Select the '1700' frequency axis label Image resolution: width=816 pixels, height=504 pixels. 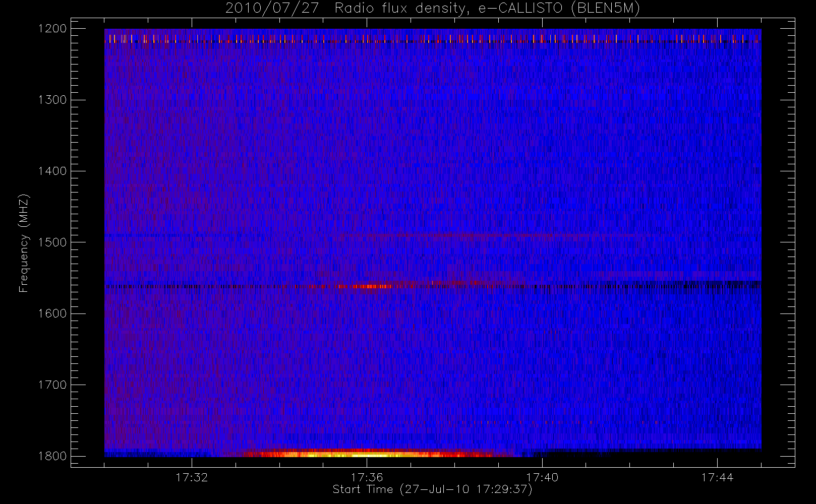tap(52, 385)
